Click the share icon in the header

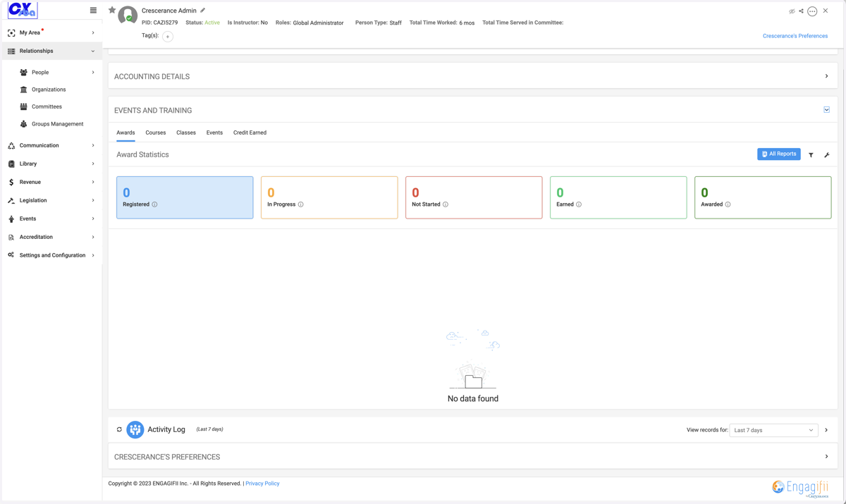coord(802,11)
